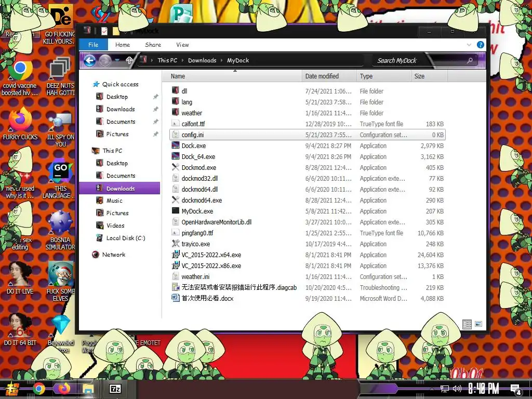This screenshot has height=399, width=532.
Task: Click the search magnifier icon
Action: (470, 60)
